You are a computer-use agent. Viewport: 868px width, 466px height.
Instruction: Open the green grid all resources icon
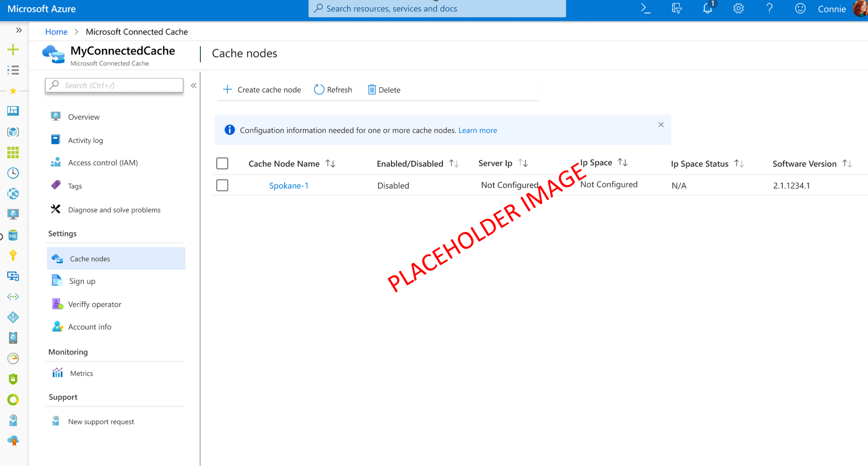pyautogui.click(x=13, y=153)
